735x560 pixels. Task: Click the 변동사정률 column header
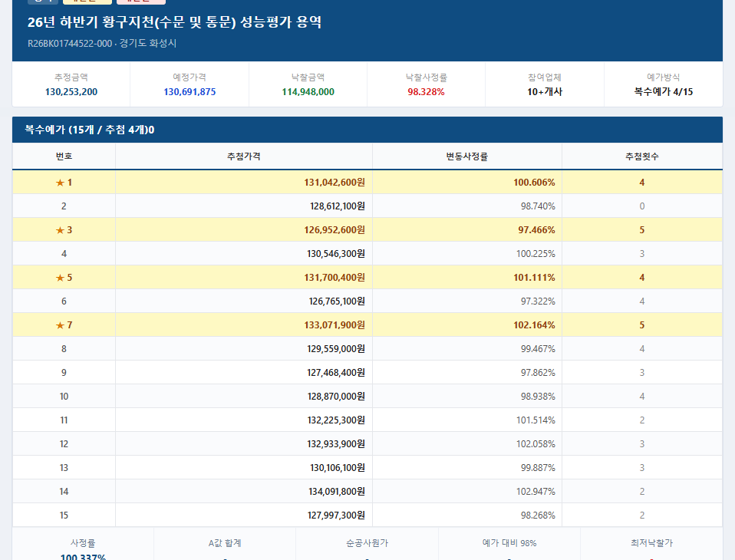(467, 156)
